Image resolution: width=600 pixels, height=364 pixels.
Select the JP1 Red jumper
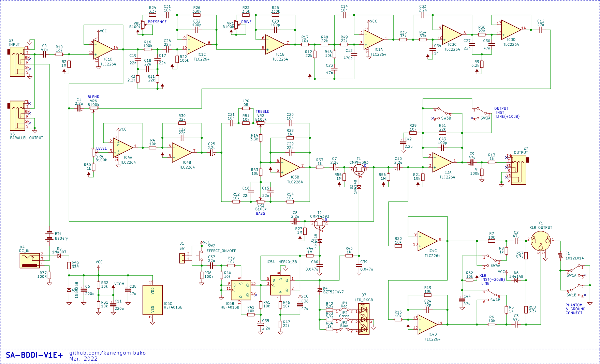(x=344, y=310)
